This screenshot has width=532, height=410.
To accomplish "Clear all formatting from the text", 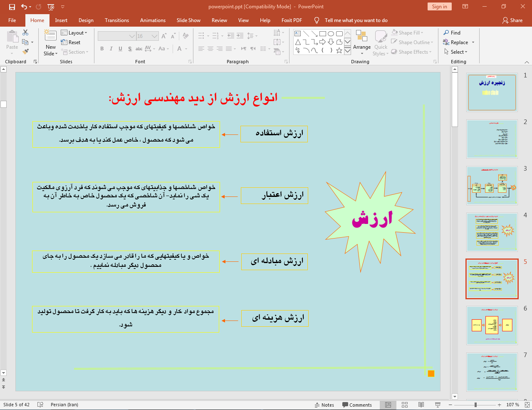I will (186, 36).
